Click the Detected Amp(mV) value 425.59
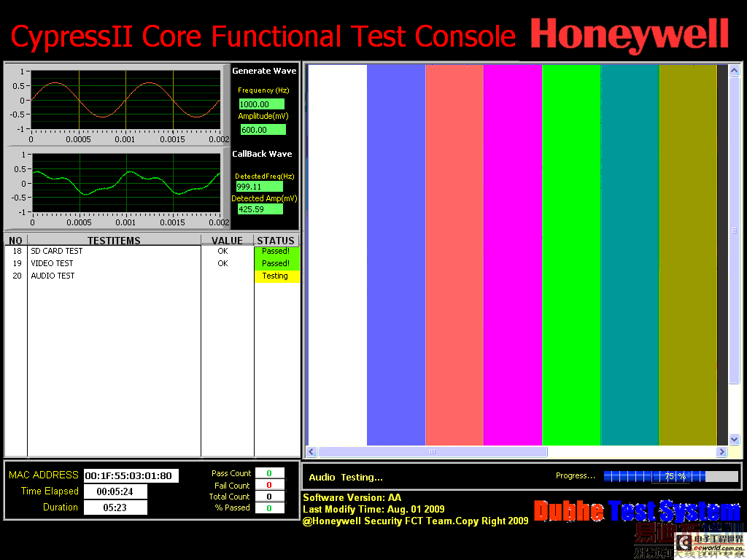747x560 pixels. click(x=260, y=209)
